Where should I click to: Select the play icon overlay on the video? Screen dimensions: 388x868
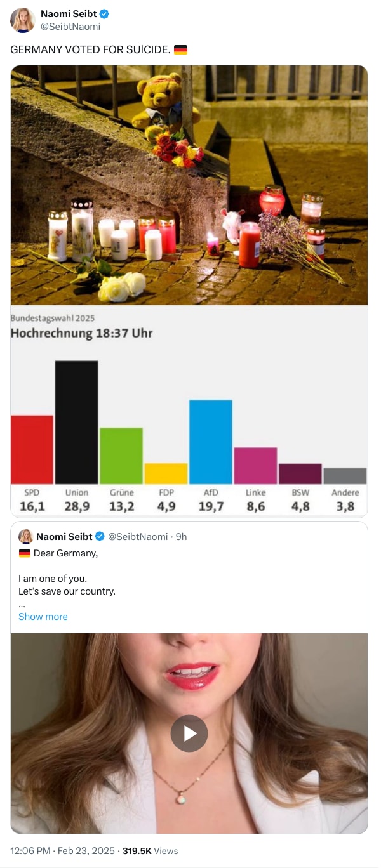click(x=189, y=733)
